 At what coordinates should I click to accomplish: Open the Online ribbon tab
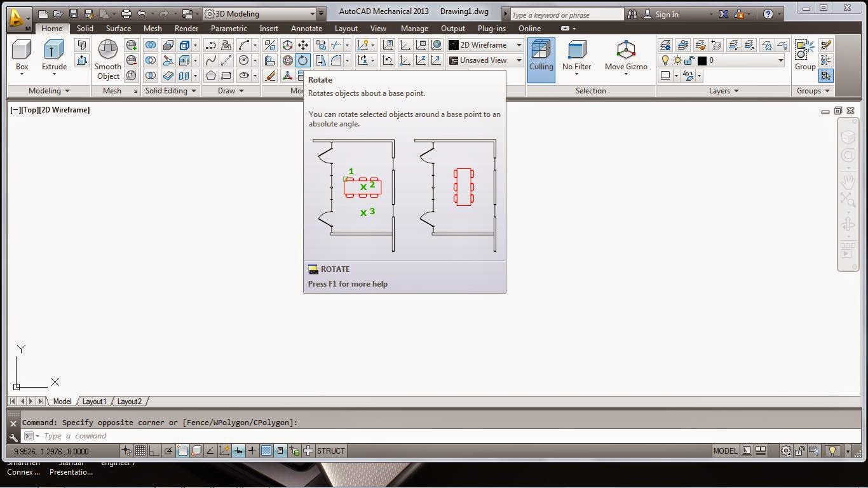coord(529,29)
